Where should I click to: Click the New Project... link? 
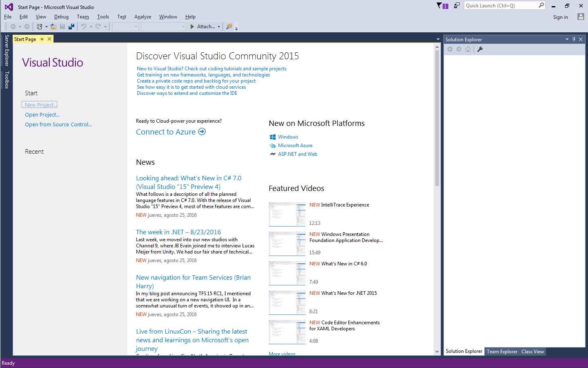click(40, 105)
